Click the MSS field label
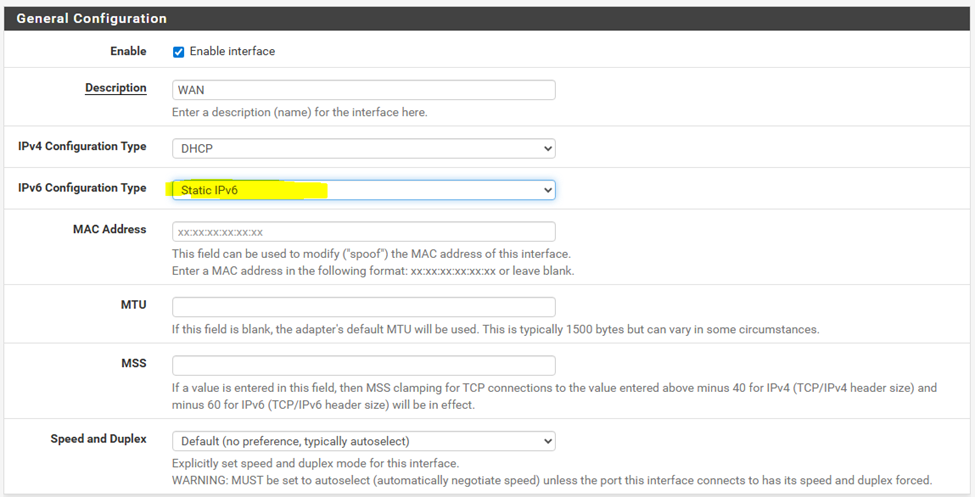The width and height of the screenshot is (975, 497). [x=134, y=363]
